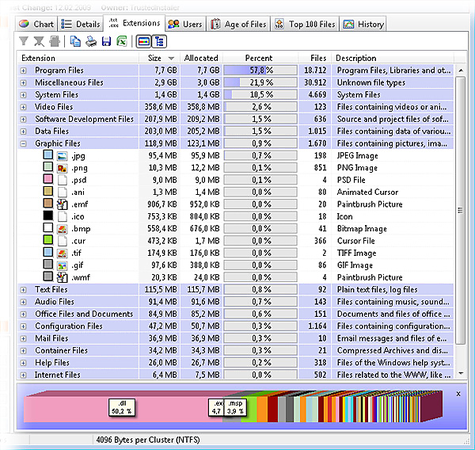Select the Container Files row
The image size is (475, 450).
235,351
